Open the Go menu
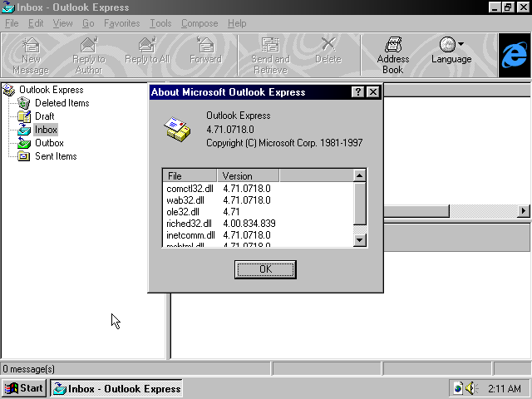This screenshot has height=399, width=532. pos(88,23)
